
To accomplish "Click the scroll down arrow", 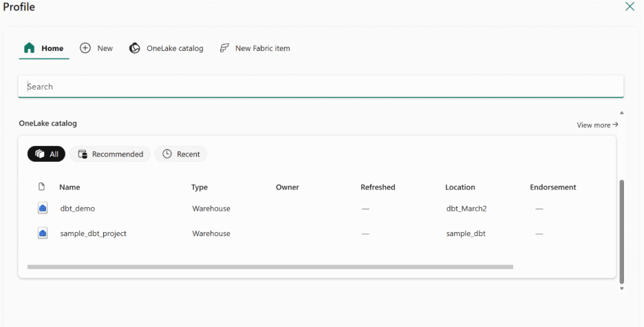I will coord(622,288).
